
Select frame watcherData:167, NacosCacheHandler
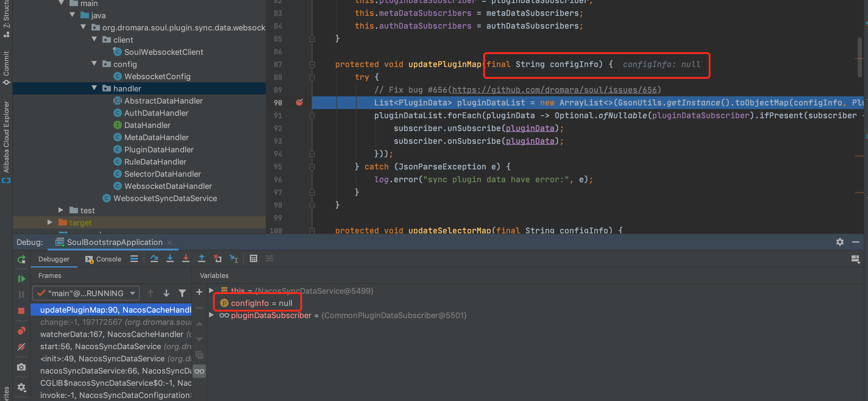pyautogui.click(x=111, y=334)
